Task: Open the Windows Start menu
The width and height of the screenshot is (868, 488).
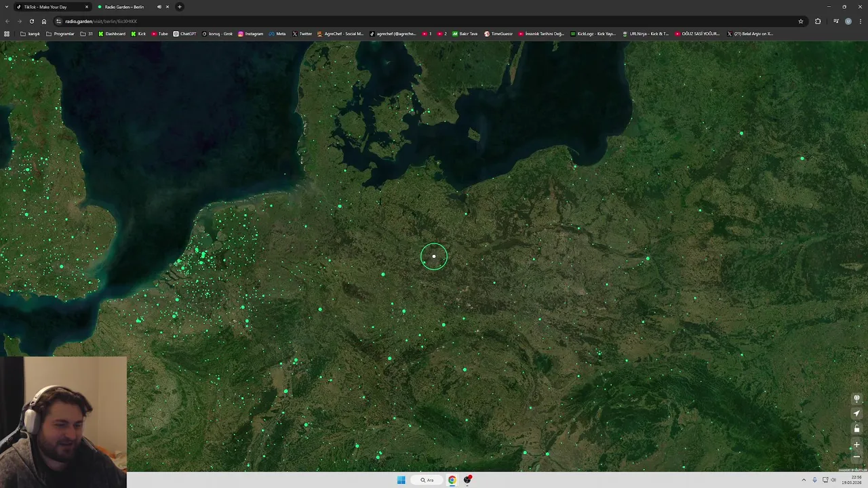Action: (x=401, y=480)
